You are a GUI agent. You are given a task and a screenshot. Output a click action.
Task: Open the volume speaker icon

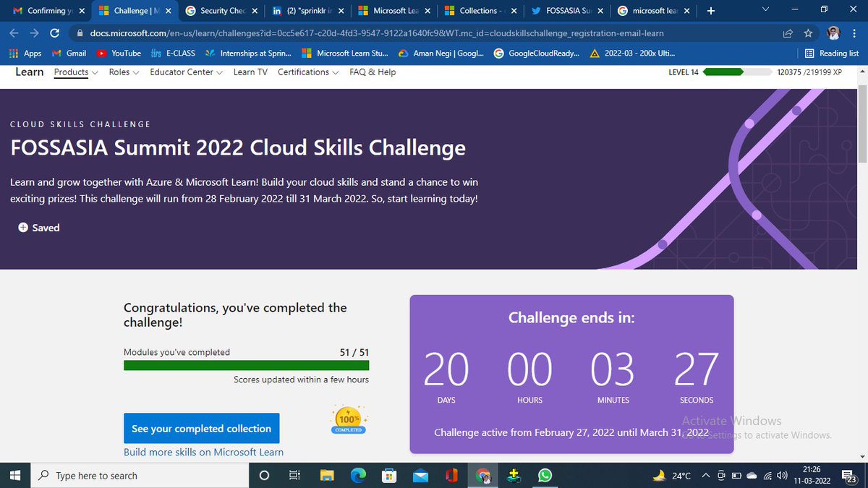tap(782, 476)
